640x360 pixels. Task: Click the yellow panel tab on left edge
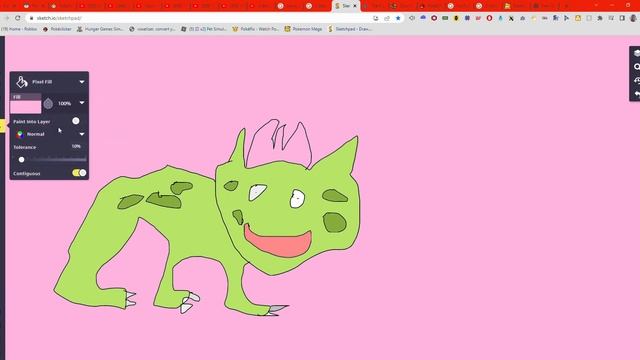click(2, 126)
